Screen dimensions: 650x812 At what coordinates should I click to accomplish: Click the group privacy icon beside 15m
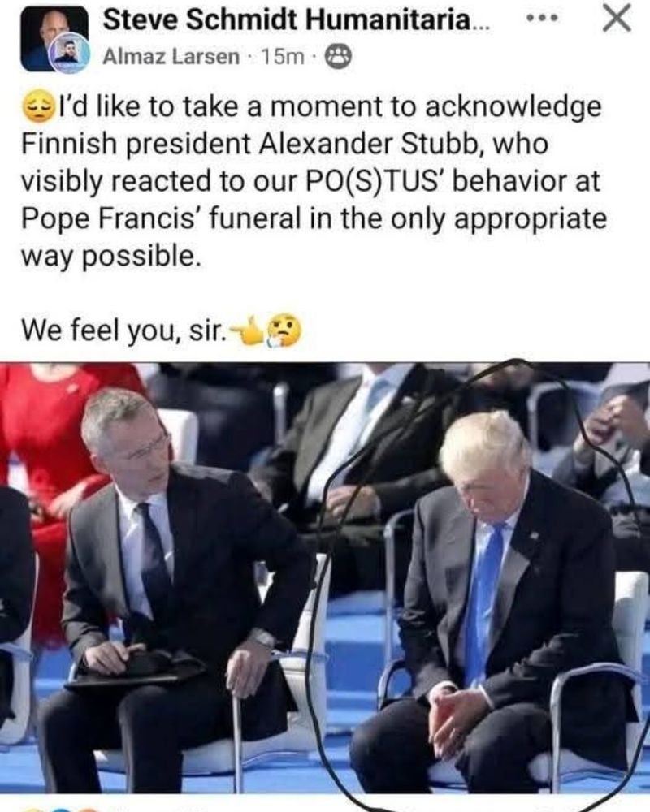338,57
